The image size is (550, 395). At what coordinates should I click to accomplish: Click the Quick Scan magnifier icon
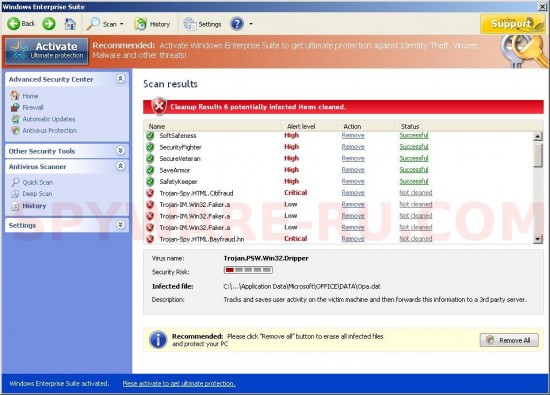(x=15, y=182)
